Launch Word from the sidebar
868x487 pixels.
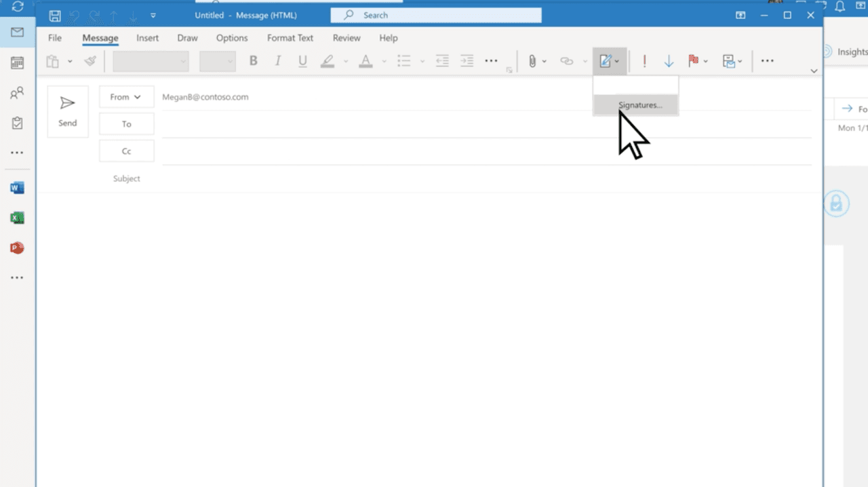coord(17,187)
